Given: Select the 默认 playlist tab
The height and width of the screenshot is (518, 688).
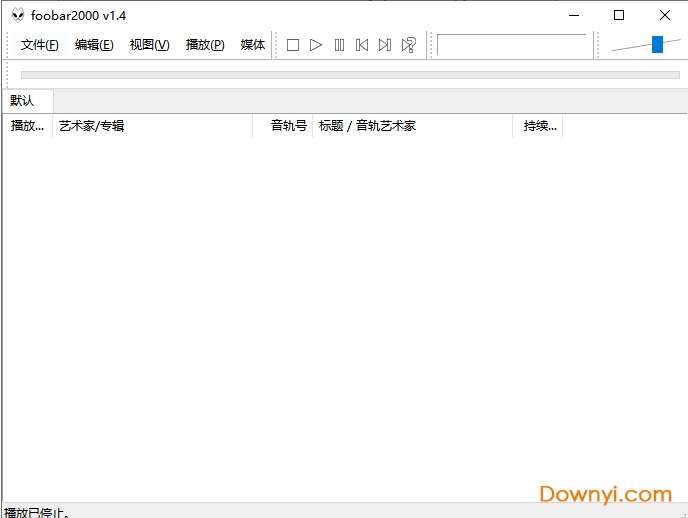Looking at the screenshot, I should coord(27,100).
